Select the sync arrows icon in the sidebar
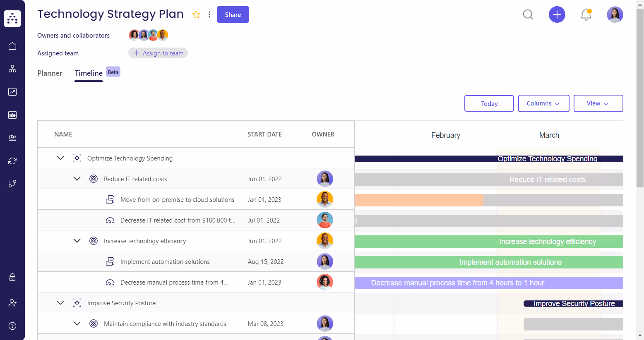This screenshot has height=340, width=644. [x=12, y=160]
